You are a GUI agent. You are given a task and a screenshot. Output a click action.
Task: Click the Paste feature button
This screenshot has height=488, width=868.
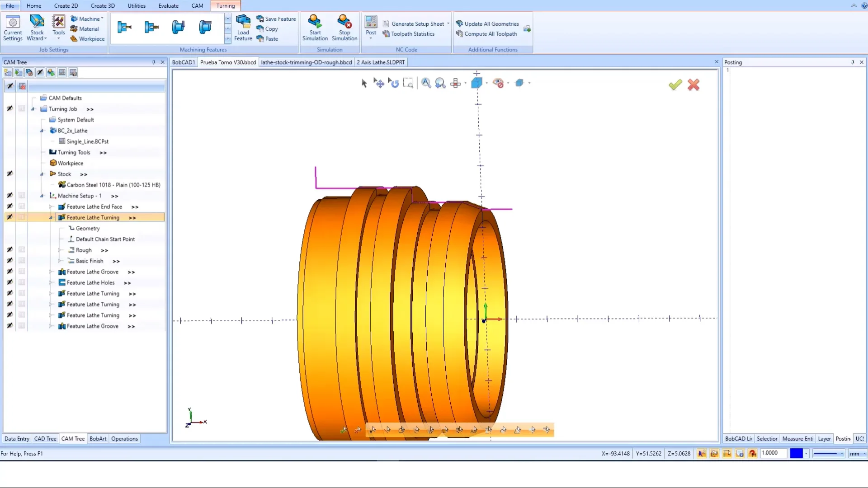pyautogui.click(x=267, y=39)
